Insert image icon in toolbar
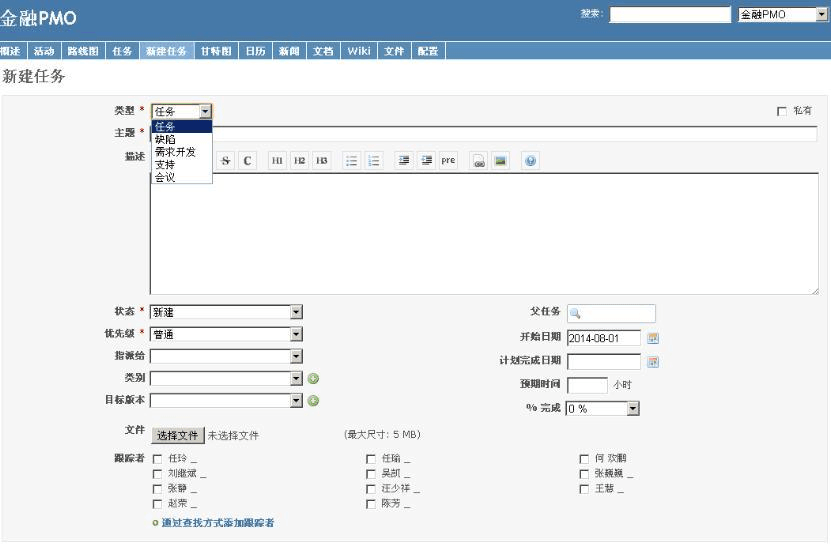Viewport: 831px width, 546px height. 500,161
